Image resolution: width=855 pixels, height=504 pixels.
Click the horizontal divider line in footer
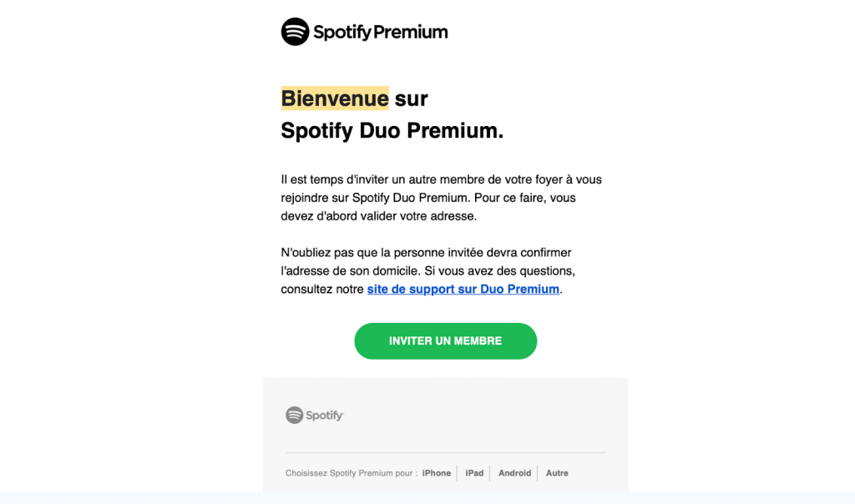445,453
